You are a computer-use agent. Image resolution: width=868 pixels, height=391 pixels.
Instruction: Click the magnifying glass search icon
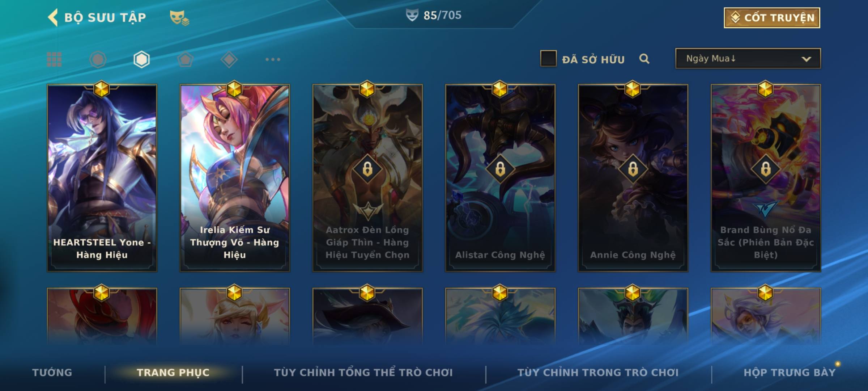click(644, 59)
